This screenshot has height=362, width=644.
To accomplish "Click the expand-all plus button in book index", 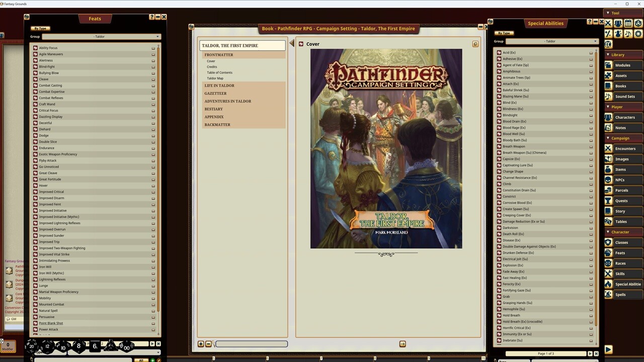I will point(201,344).
